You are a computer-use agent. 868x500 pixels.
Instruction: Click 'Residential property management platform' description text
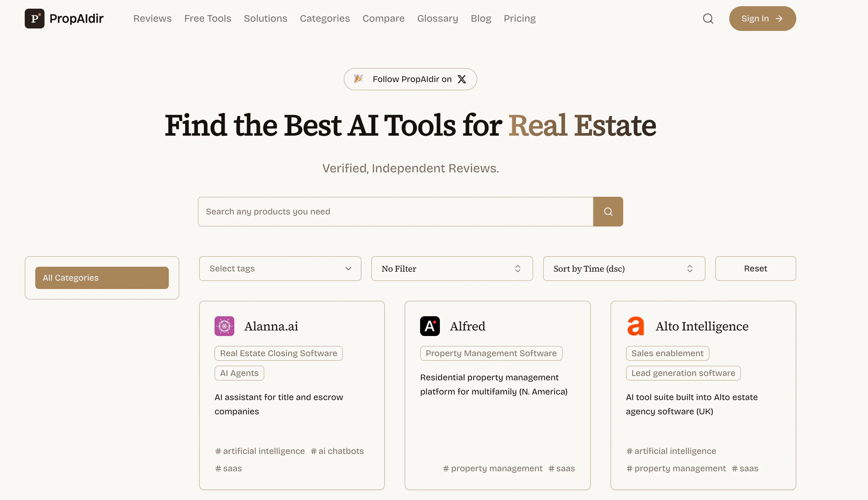point(494,385)
